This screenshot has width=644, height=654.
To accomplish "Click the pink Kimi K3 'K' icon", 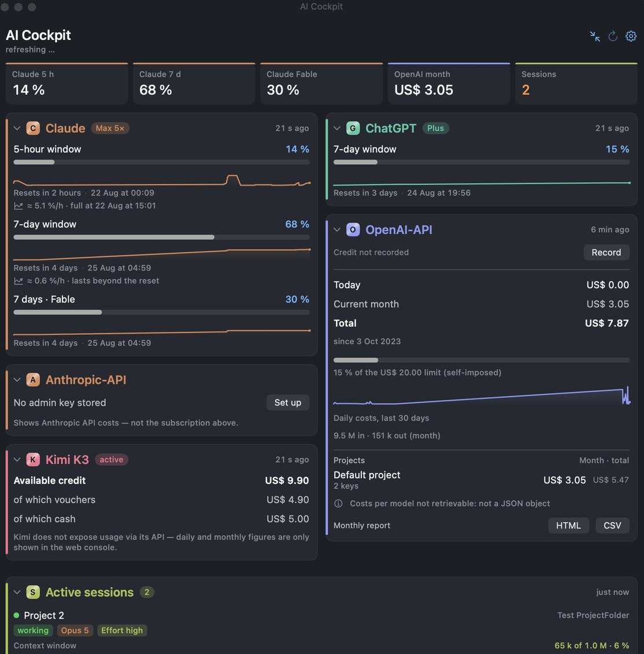I will pos(33,459).
